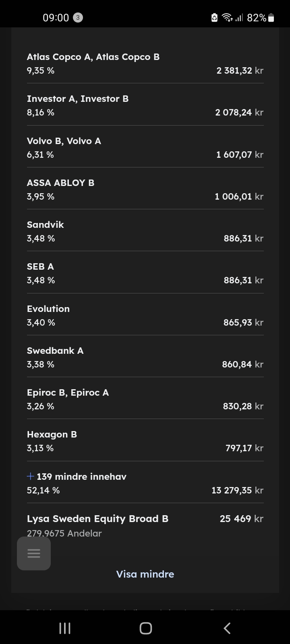Image resolution: width=290 pixels, height=644 pixels.
Task: Open the ASSA ABLOY B holding
Action: [145, 190]
